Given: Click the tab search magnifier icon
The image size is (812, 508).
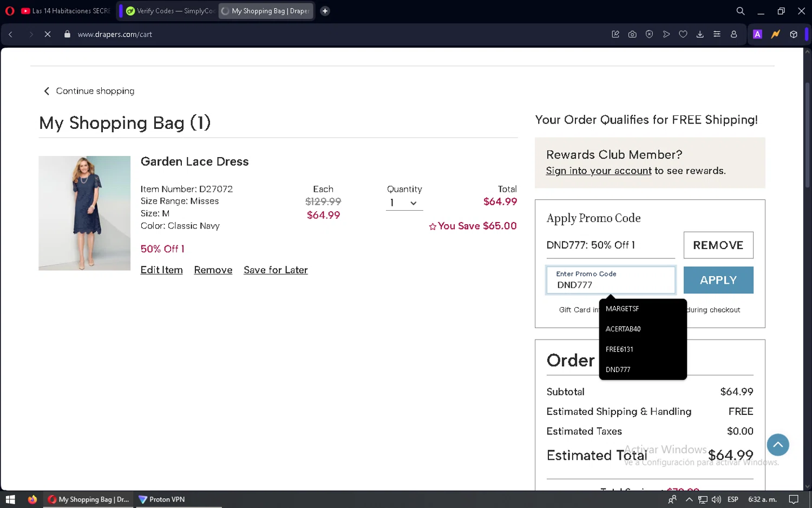Looking at the screenshot, I should pyautogui.click(x=741, y=11).
